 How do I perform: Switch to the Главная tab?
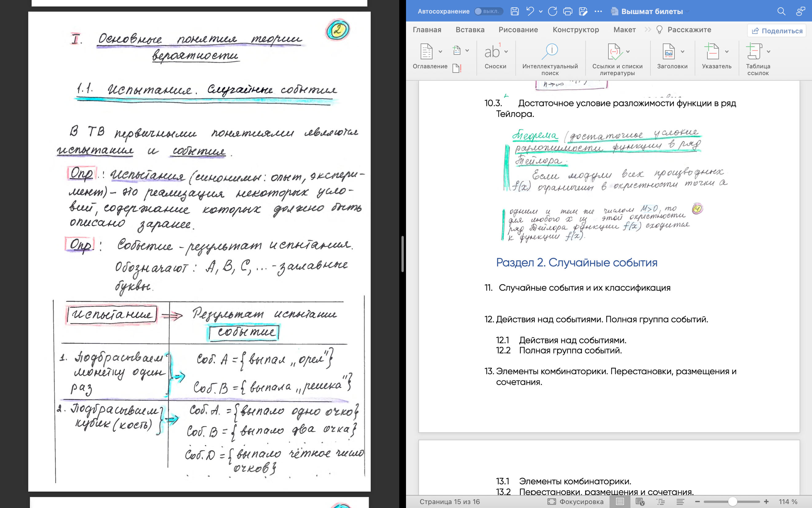pos(427,30)
